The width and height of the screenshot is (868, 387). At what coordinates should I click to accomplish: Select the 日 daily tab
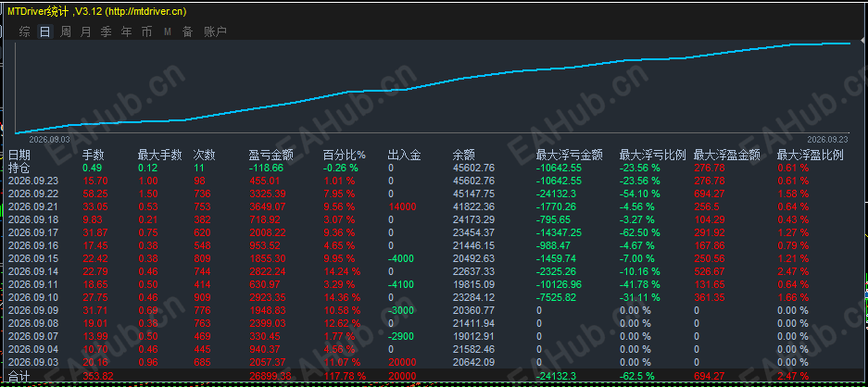tap(44, 32)
